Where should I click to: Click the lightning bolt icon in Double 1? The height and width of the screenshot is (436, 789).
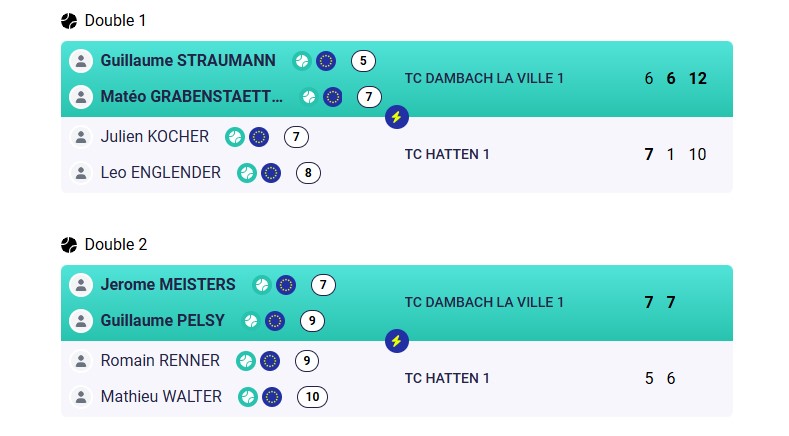click(397, 117)
